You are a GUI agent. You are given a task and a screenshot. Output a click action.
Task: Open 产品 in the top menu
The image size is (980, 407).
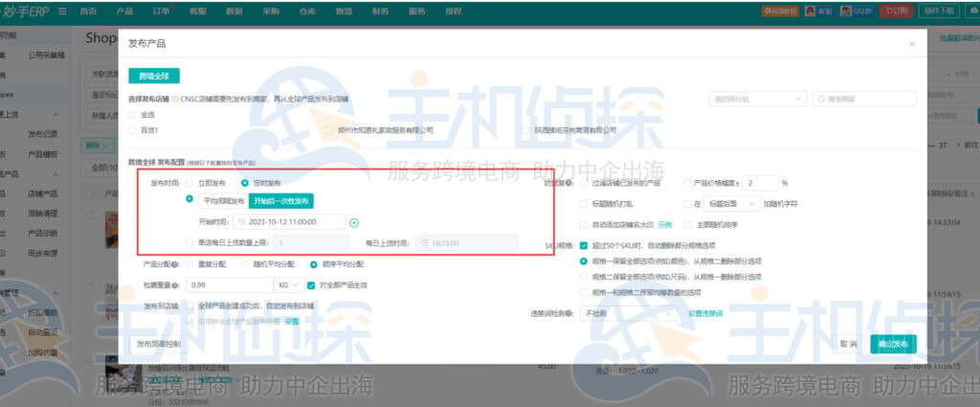pos(124,11)
